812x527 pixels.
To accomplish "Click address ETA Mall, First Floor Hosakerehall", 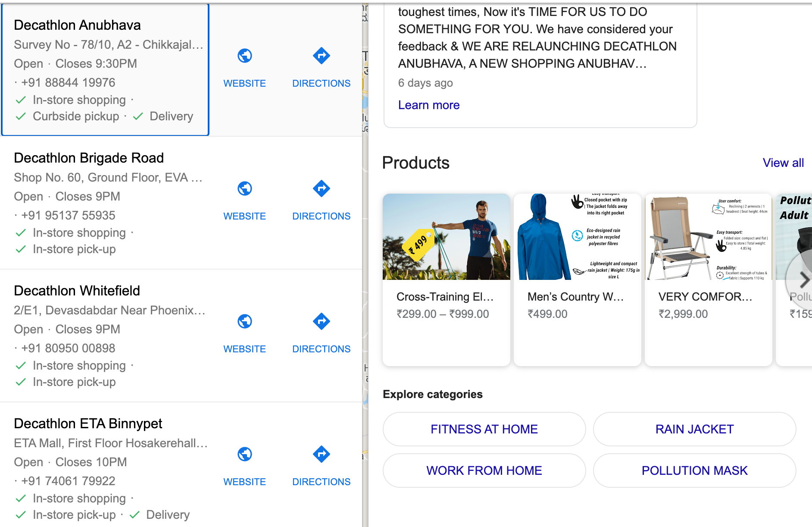I will [111, 443].
